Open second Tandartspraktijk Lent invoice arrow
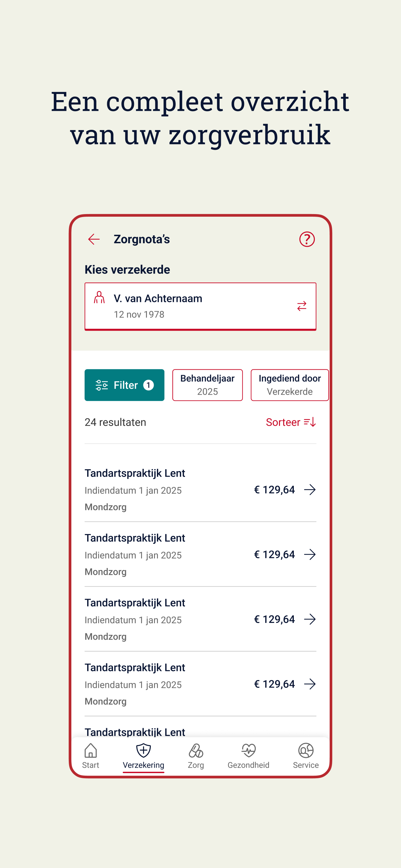Image resolution: width=401 pixels, height=868 pixels. click(x=310, y=554)
